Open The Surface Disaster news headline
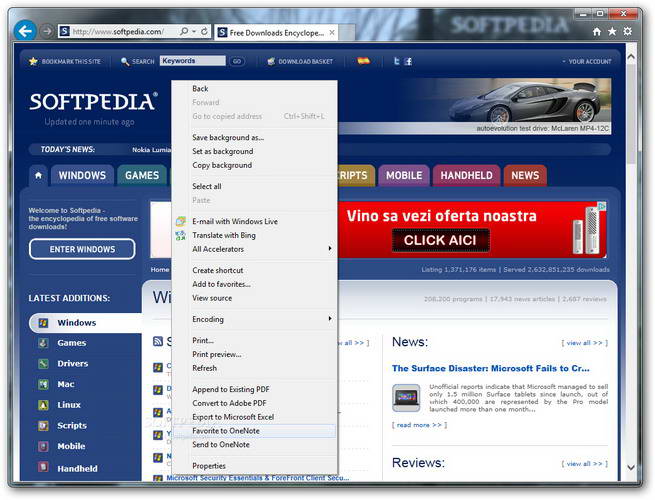 [x=491, y=368]
